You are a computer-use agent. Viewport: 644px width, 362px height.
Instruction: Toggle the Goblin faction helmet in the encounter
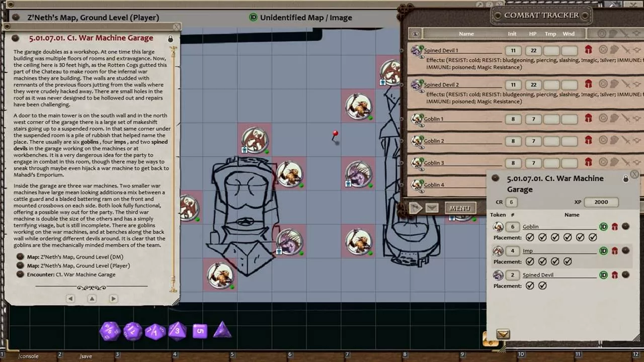point(614,227)
